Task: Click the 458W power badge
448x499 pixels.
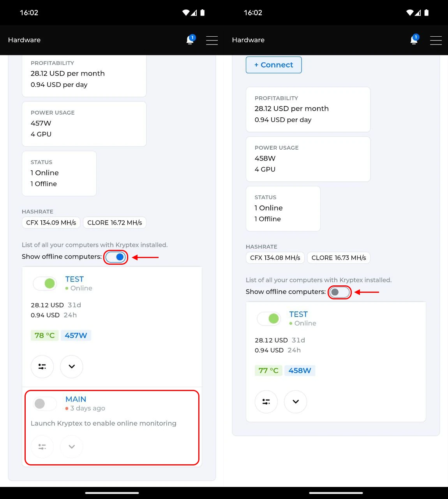Action: tap(300, 370)
